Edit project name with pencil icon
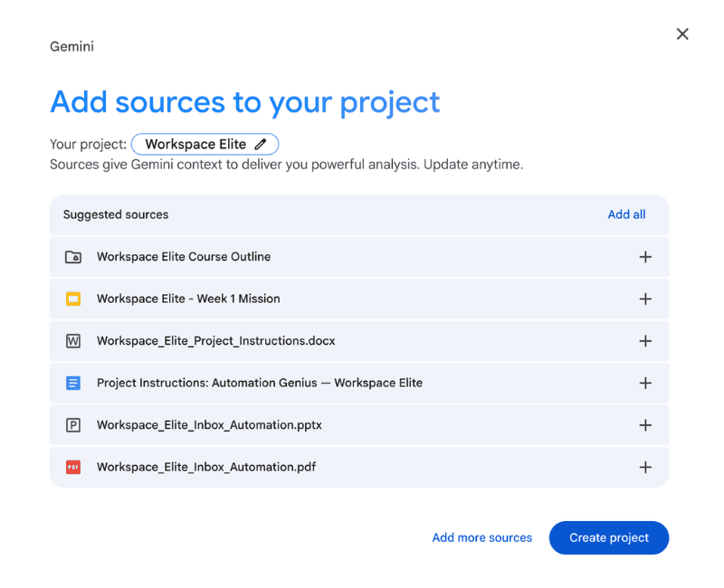Screen dimensions: 724x588 [261, 144]
